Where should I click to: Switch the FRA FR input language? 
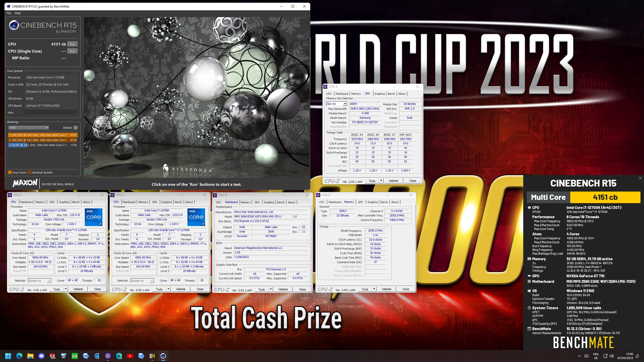pyautogui.click(x=596, y=356)
